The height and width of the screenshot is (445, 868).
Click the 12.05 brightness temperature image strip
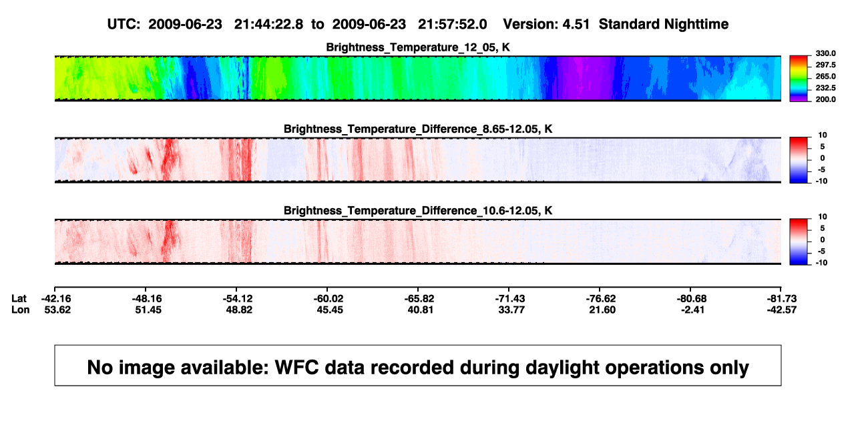[x=418, y=79]
